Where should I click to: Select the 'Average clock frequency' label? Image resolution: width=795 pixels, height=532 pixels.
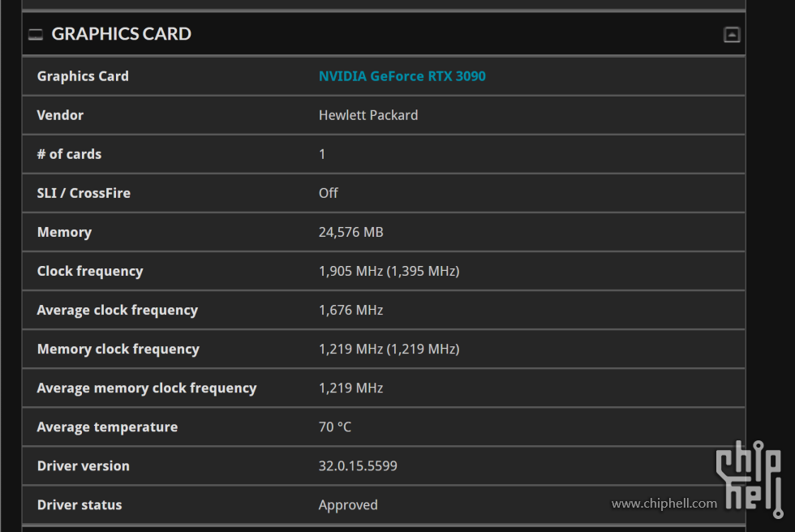point(117,311)
